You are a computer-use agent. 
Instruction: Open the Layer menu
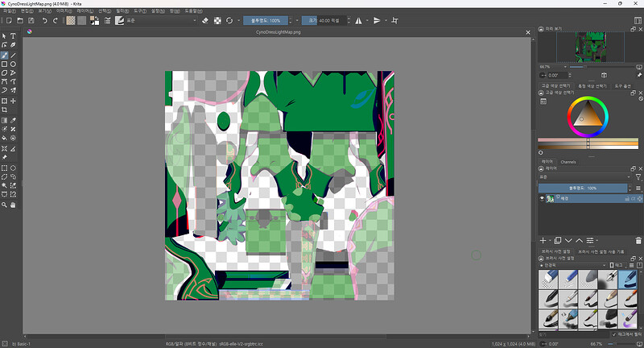(85, 11)
